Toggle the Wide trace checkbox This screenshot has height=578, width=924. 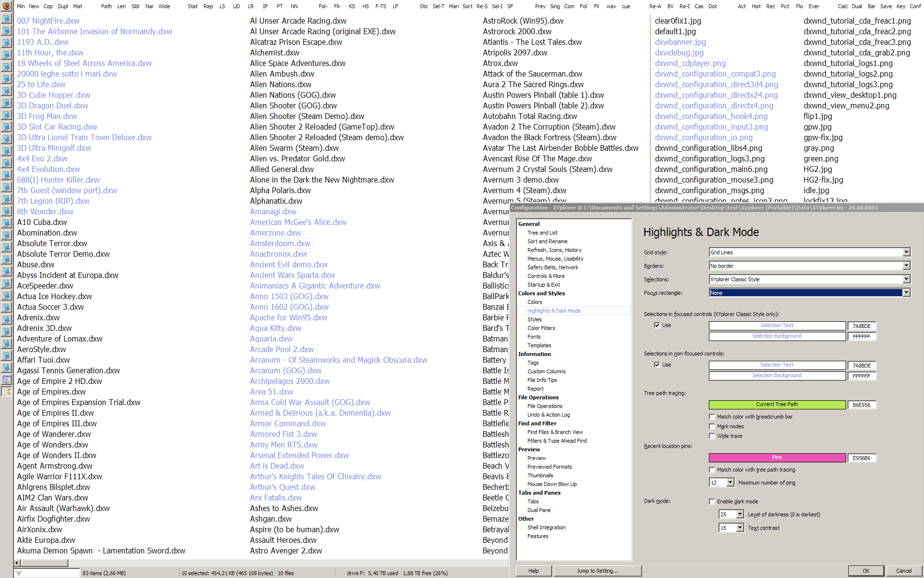click(x=712, y=436)
